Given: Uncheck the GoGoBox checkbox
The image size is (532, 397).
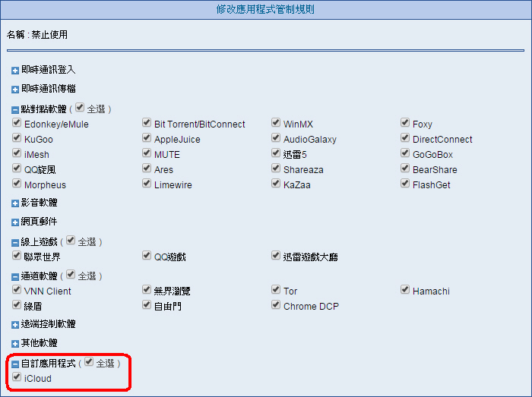Looking at the screenshot, I should pos(405,153).
